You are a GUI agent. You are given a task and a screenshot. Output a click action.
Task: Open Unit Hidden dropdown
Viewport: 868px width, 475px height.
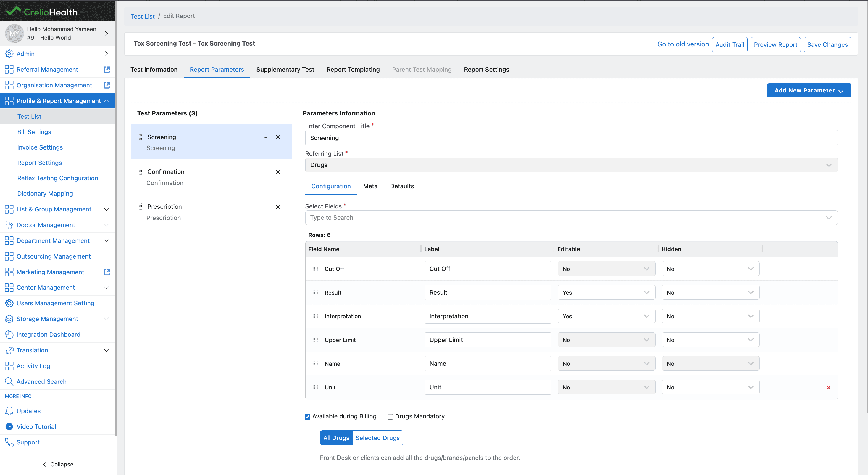click(710, 387)
